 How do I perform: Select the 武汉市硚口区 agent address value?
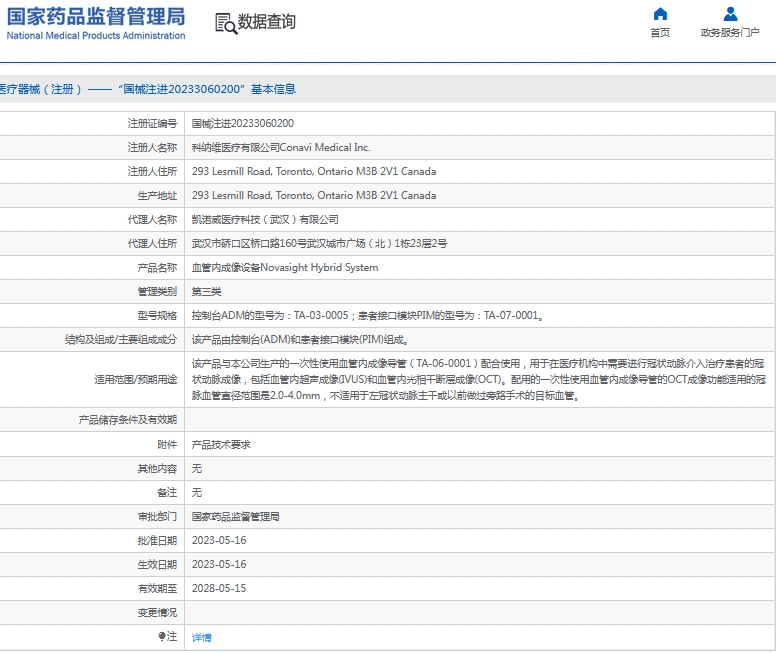319,244
